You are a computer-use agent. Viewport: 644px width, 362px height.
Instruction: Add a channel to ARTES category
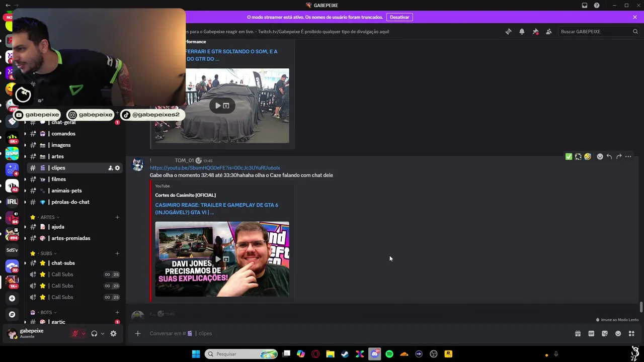[x=117, y=217]
